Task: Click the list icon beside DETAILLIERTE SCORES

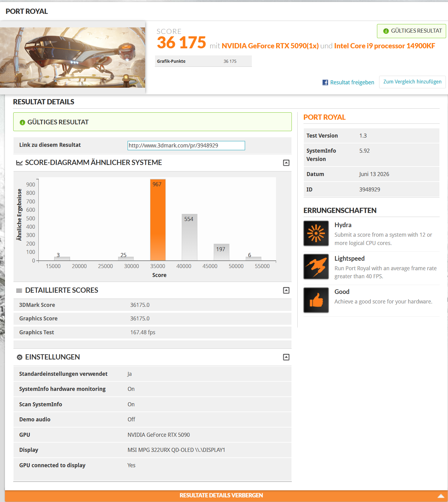Action: click(19, 291)
